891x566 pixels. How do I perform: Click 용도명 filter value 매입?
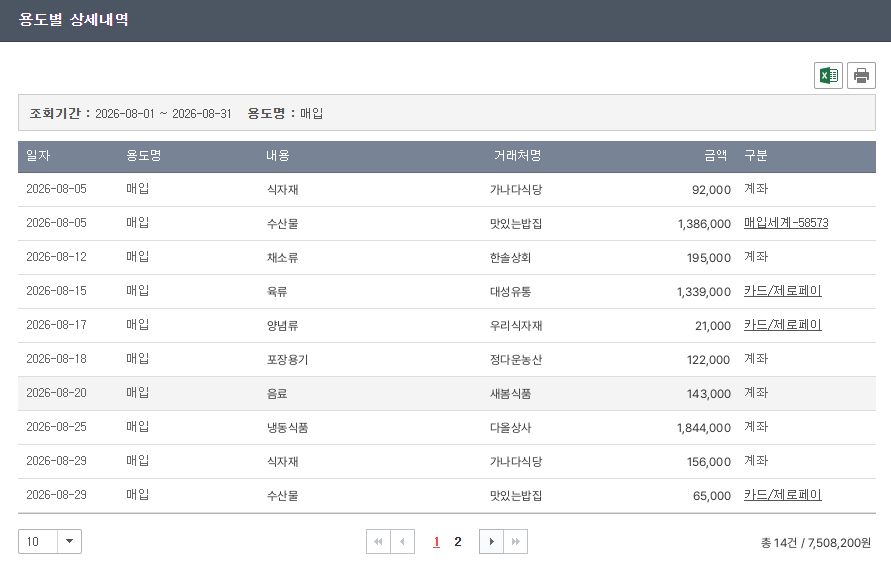[311, 114]
